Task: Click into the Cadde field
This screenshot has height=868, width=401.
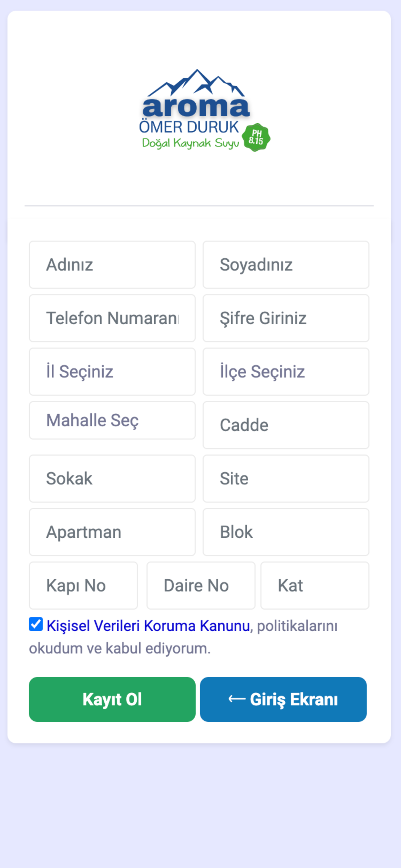Action: point(286,425)
